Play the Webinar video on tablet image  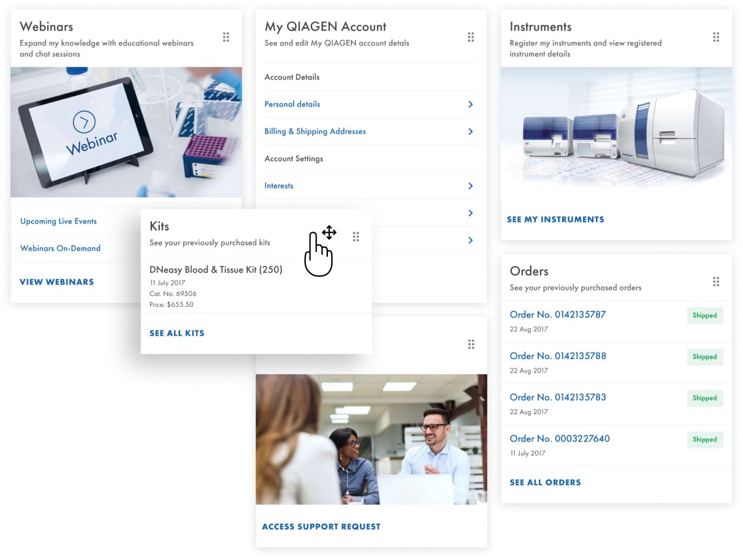point(84,122)
